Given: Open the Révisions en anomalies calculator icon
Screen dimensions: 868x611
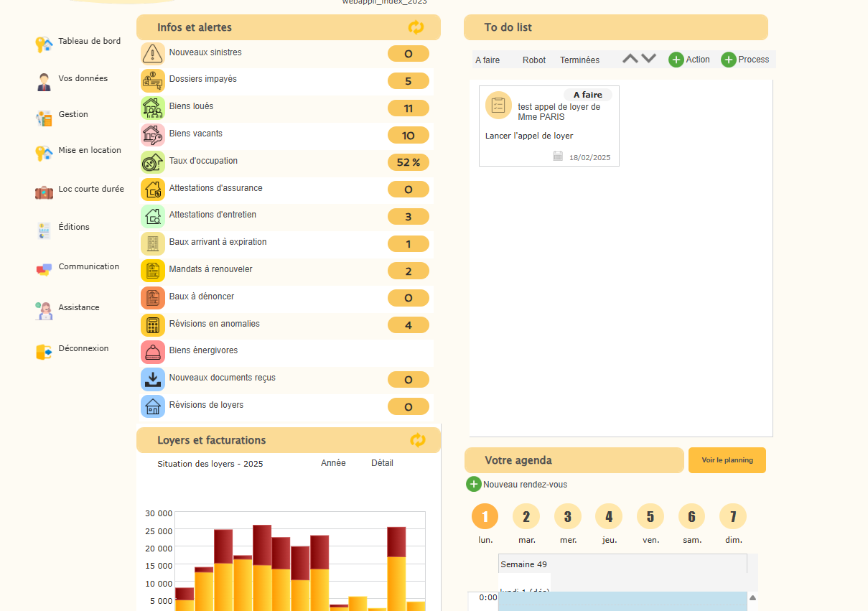Looking at the screenshot, I should (x=153, y=325).
